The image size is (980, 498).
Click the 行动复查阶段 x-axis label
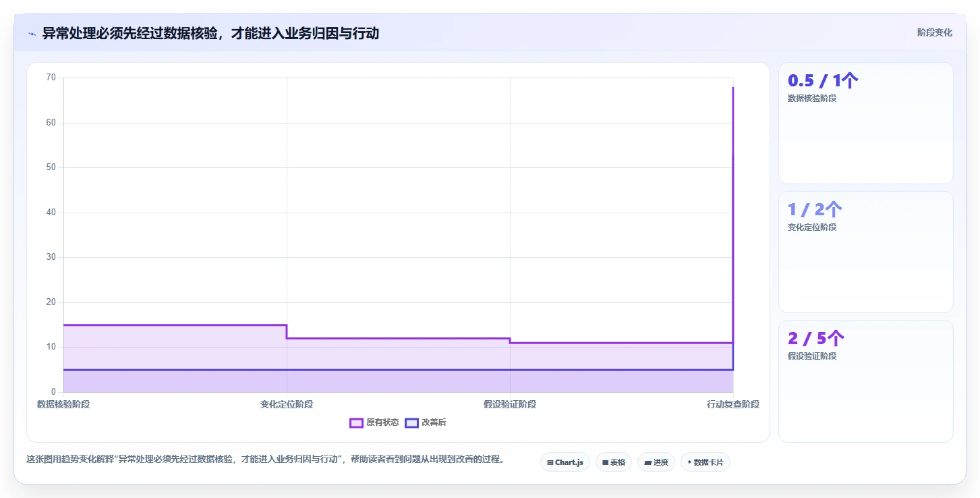[733, 404]
